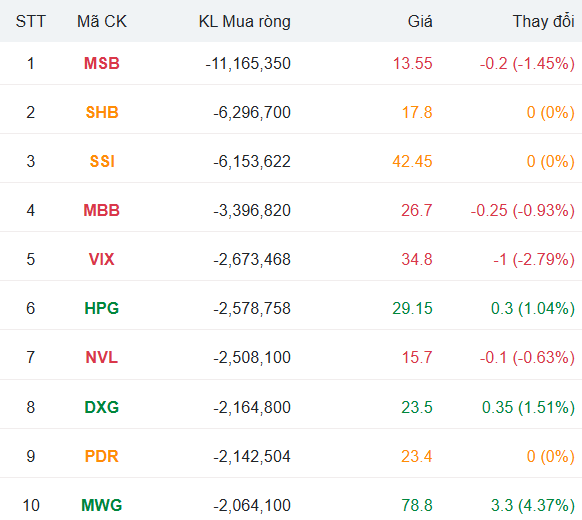Click rank number 1 in MSB row
The width and height of the screenshot is (582, 520).
click(30, 63)
